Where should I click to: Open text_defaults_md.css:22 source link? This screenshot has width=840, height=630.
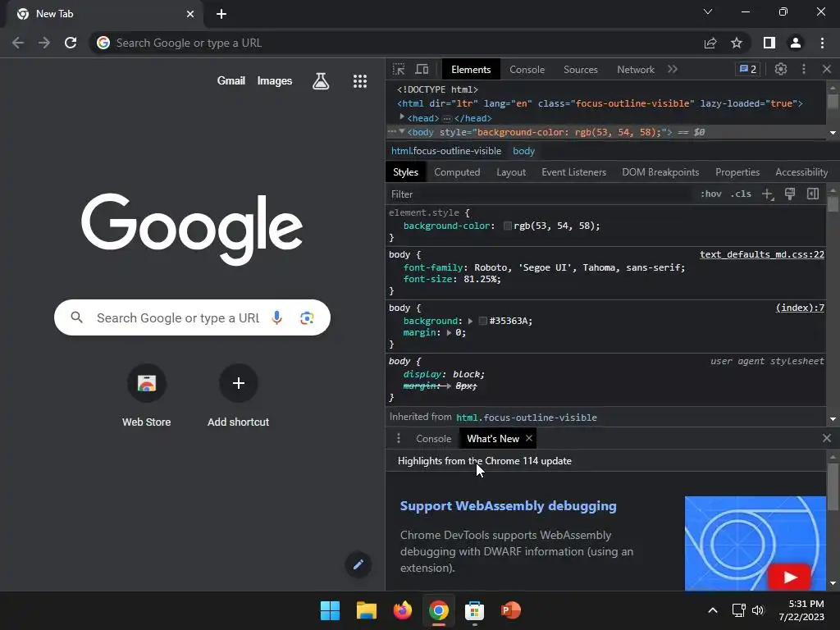click(x=762, y=254)
